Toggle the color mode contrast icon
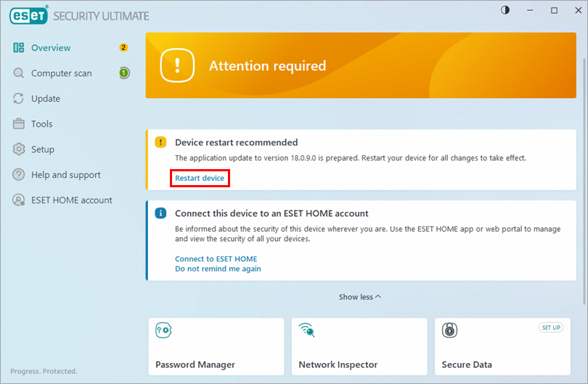Image resolution: width=588 pixels, height=384 pixels. click(x=505, y=10)
